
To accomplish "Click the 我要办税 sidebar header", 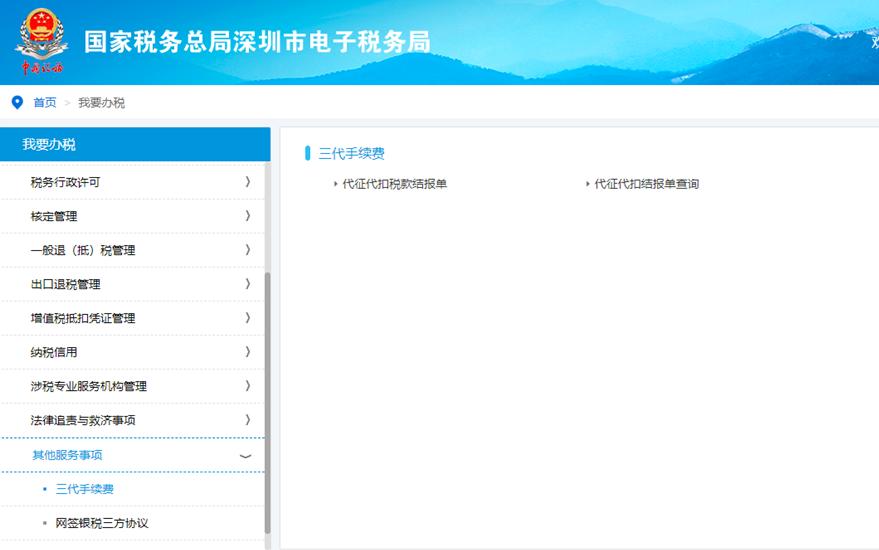I will click(x=49, y=144).
